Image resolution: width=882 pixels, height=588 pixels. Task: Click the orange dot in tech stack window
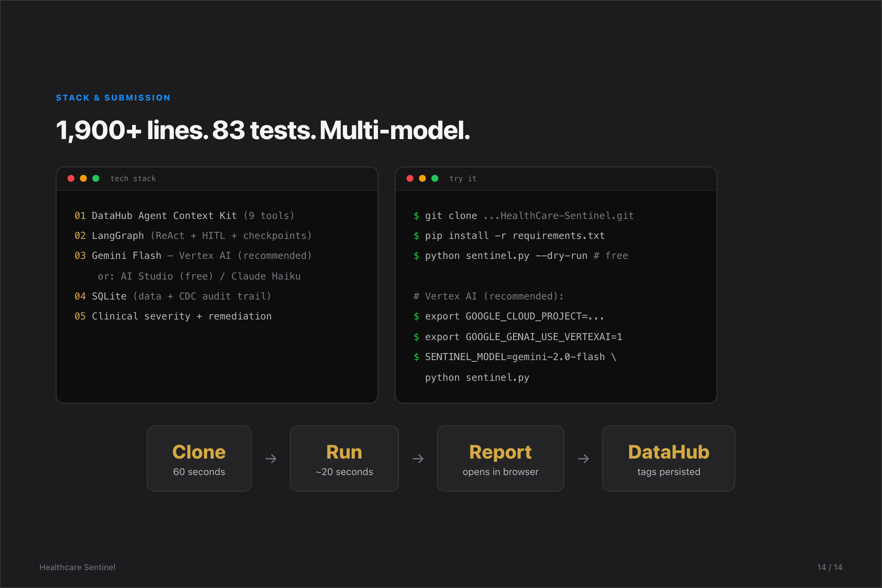[83, 178]
